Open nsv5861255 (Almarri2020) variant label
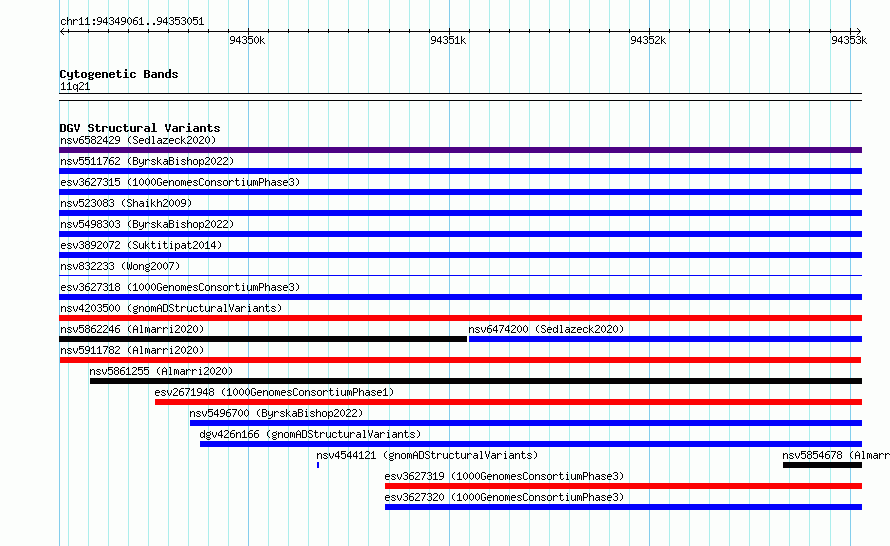The width and height of the screenshot is (890, 546). (x=161, y=371)
